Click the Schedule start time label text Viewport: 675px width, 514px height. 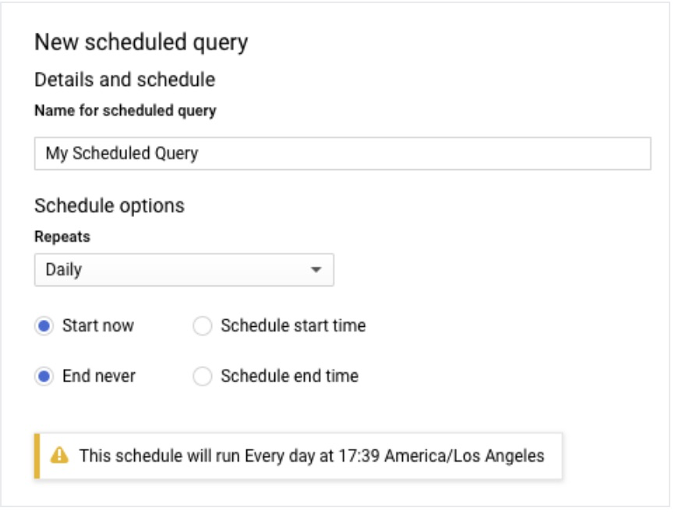(293, 325)
